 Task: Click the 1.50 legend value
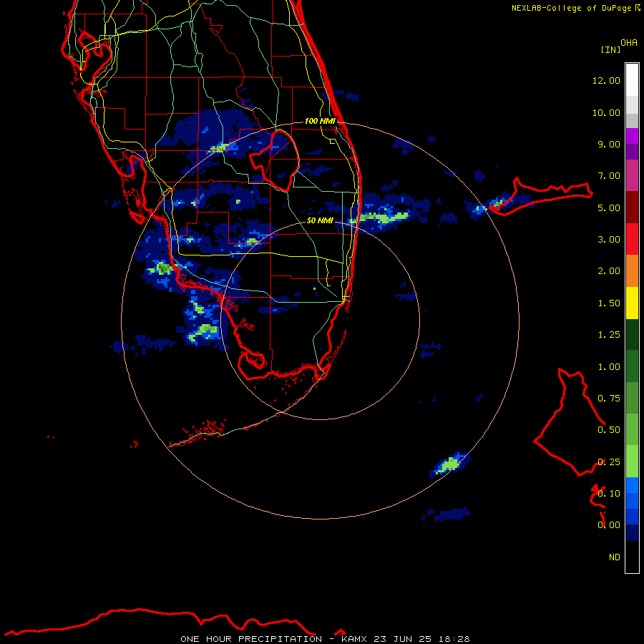tap(609, 303)
